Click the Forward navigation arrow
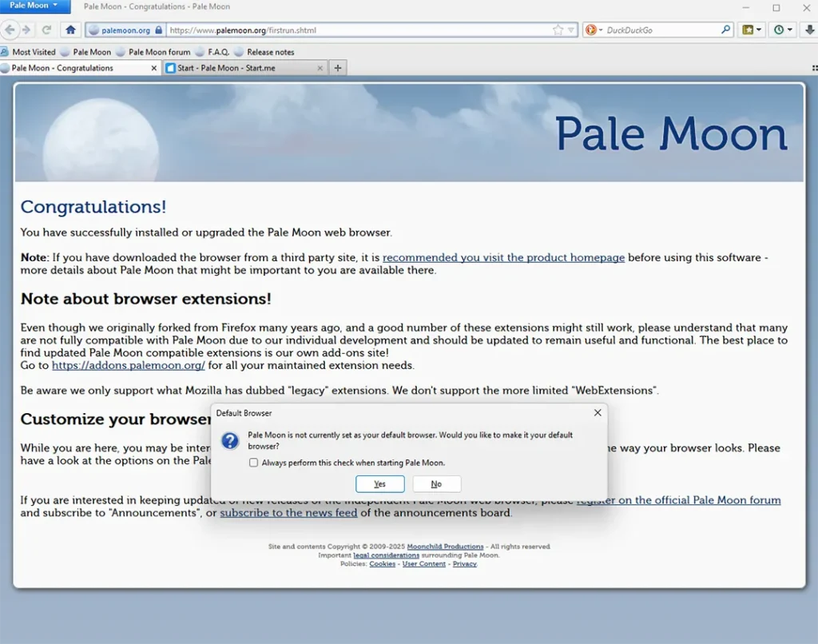This screenshot has width=818, height=644. [x=26, y=30]
